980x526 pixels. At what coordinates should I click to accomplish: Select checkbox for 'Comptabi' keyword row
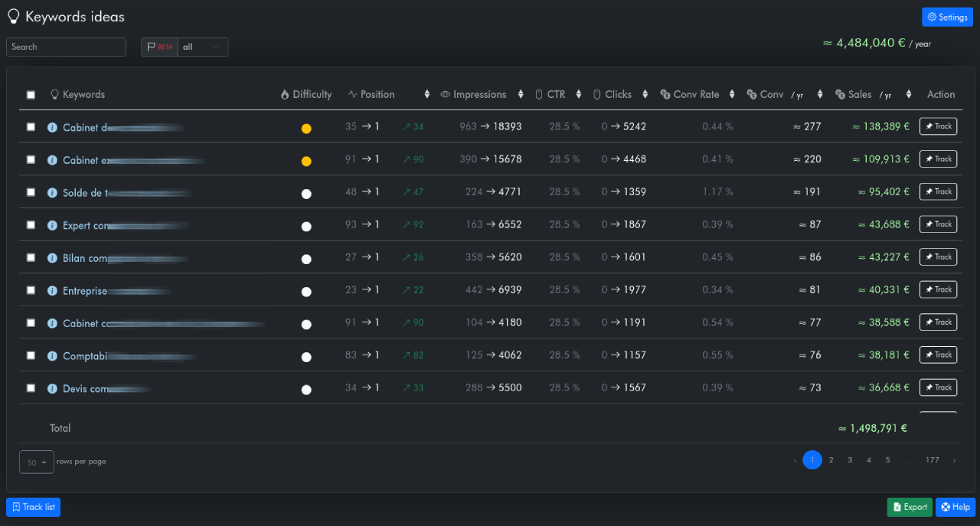point(31,355)
